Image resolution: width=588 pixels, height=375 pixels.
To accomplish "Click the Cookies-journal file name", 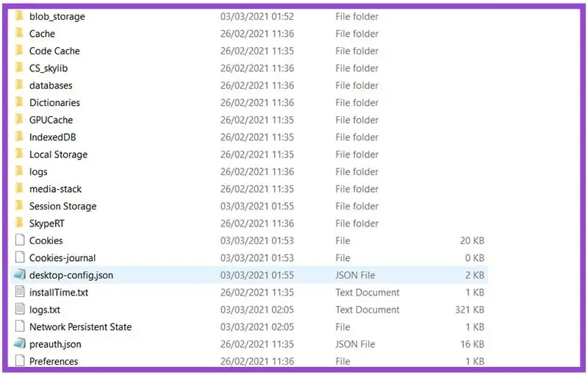I will [62, 258].
